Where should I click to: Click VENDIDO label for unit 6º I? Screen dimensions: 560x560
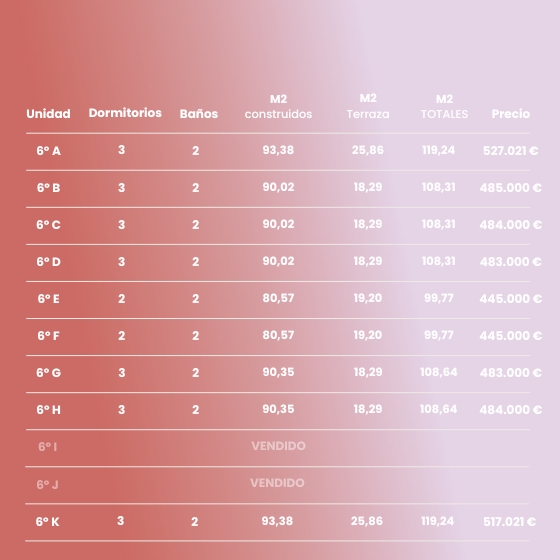pos(279,446)
